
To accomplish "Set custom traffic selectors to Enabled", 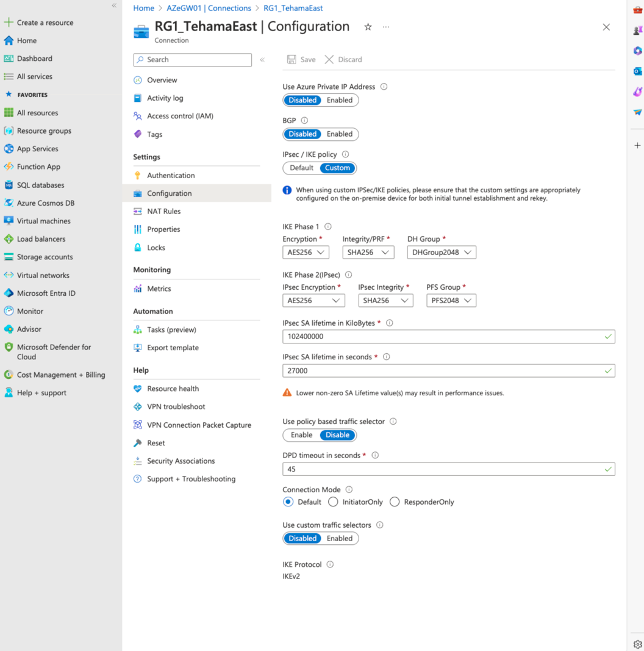I will coord(340,538).
